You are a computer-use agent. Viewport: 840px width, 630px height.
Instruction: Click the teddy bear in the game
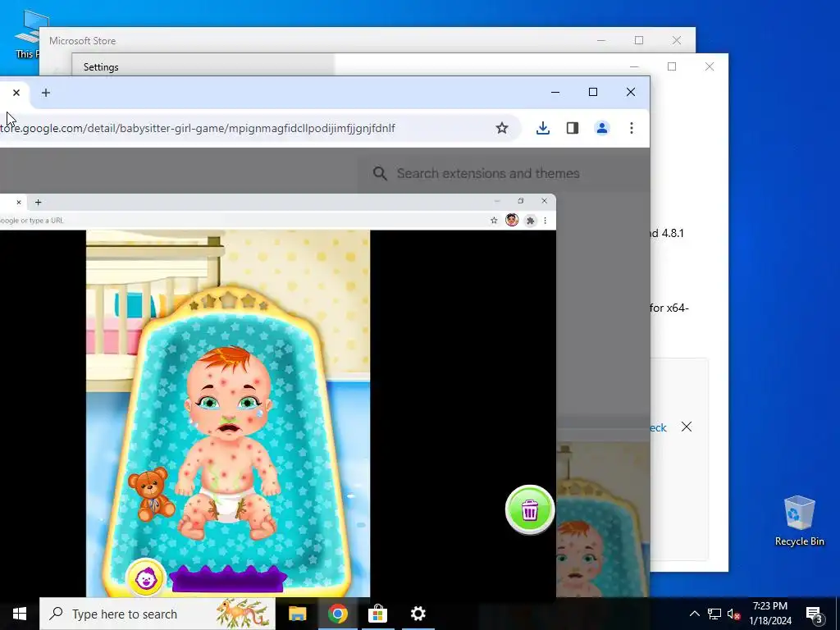(151, 494)
